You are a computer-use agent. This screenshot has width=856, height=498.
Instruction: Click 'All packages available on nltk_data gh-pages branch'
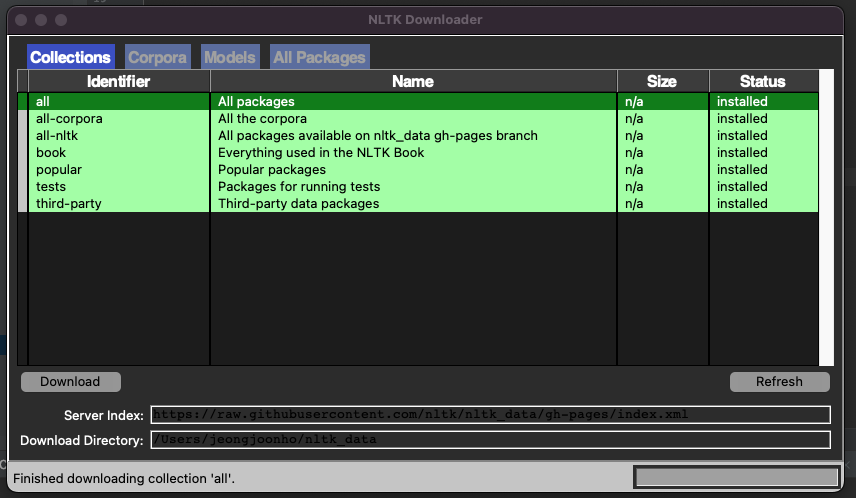pyautogui.click(x=378, y=135)
